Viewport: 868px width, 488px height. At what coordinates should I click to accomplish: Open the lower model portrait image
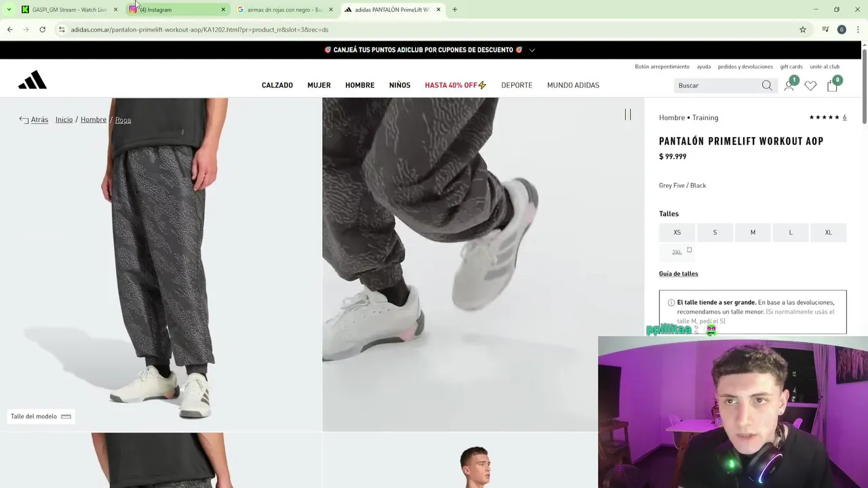460,461
